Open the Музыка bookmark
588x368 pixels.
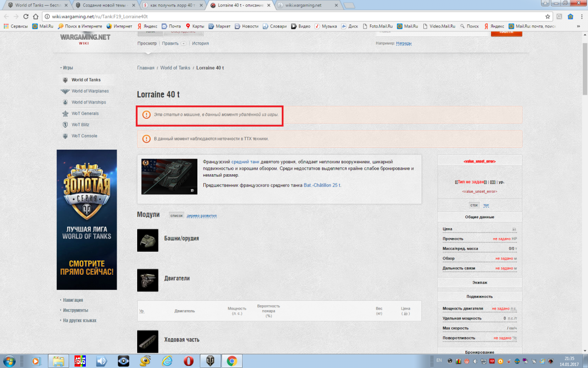click(x=325, y=26)
